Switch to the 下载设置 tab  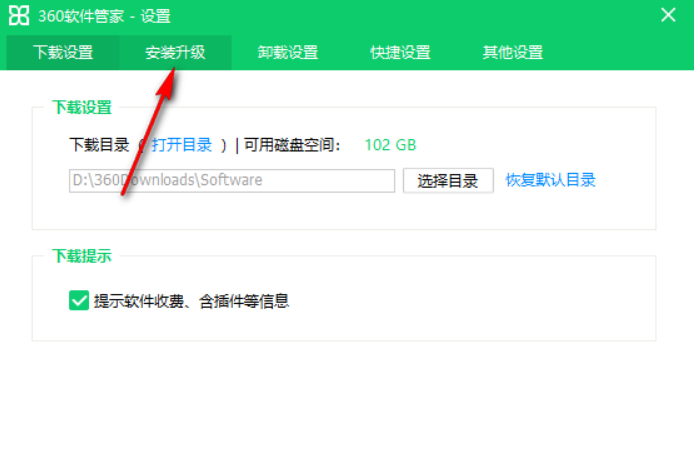(x=63, y=53)
